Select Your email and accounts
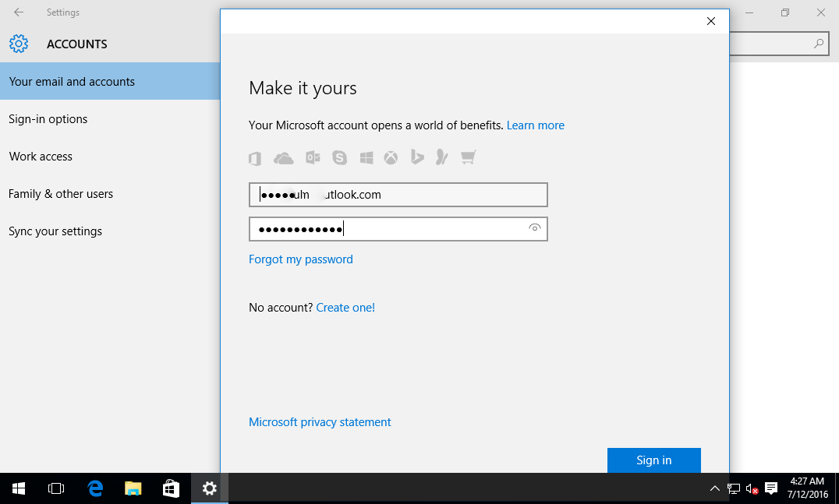 click(x=110, y=81)
